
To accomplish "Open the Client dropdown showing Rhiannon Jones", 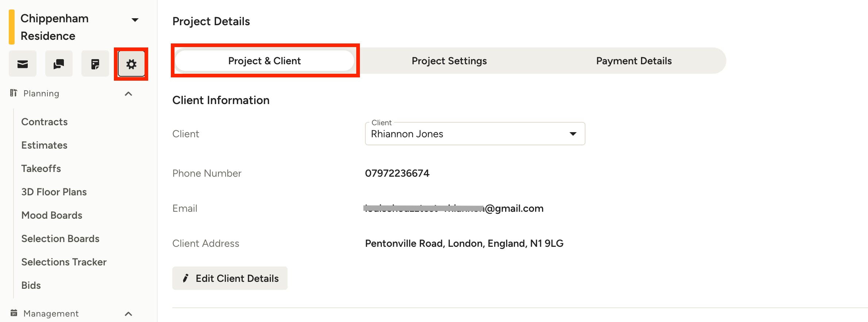I will coord(475,134).
